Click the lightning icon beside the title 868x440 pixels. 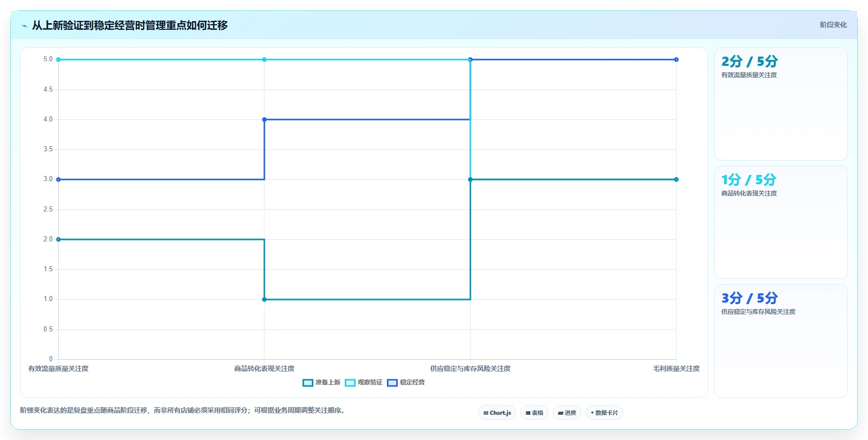click(24, 26)
